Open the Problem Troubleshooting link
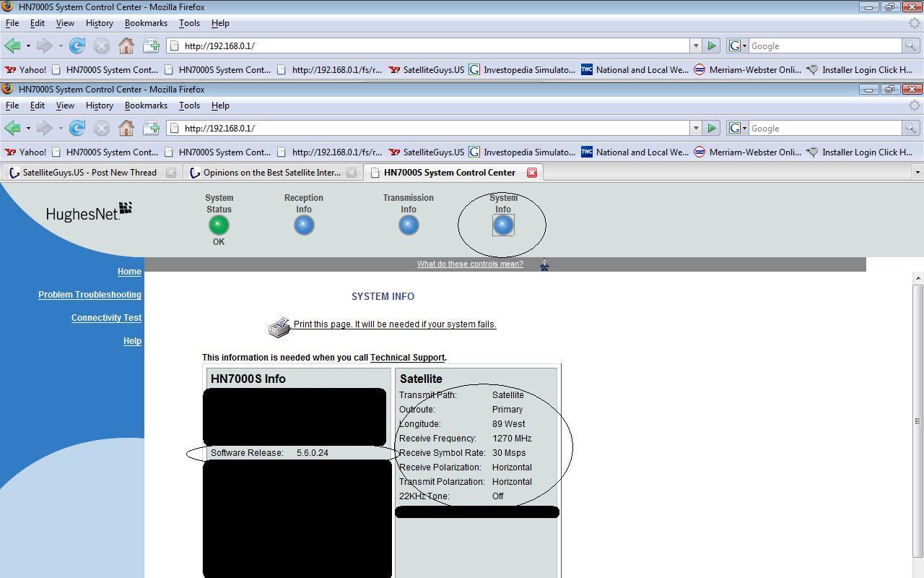 (90, 295)
